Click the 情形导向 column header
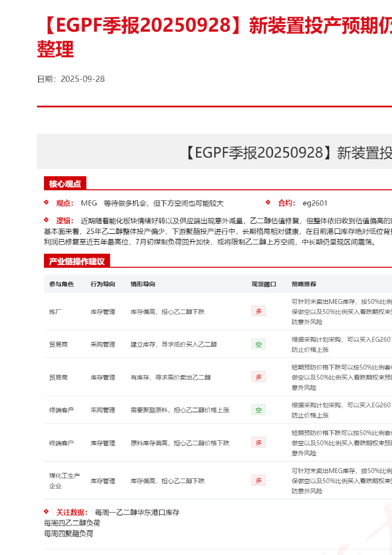 tap(143, 284)
